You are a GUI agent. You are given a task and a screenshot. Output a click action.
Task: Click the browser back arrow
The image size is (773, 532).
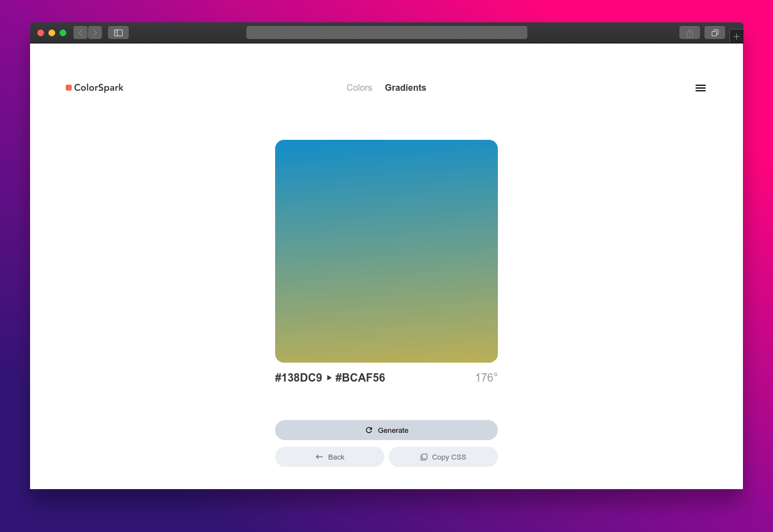click(x=81, y=33)
